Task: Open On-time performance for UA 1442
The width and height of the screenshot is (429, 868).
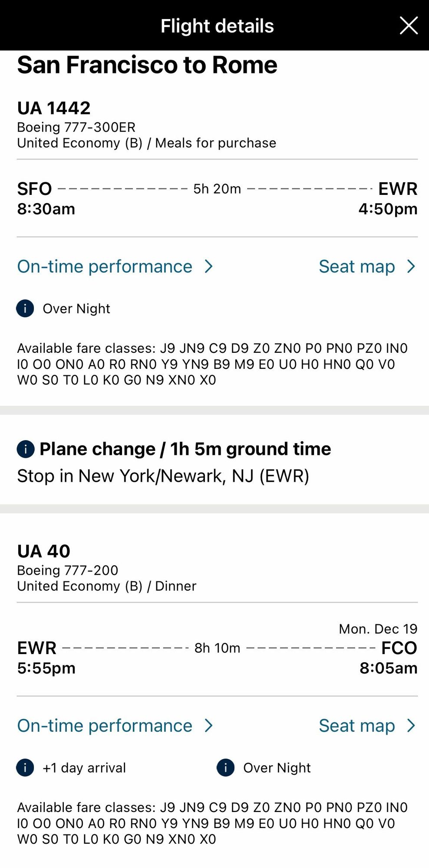Action: coord(105,266)
